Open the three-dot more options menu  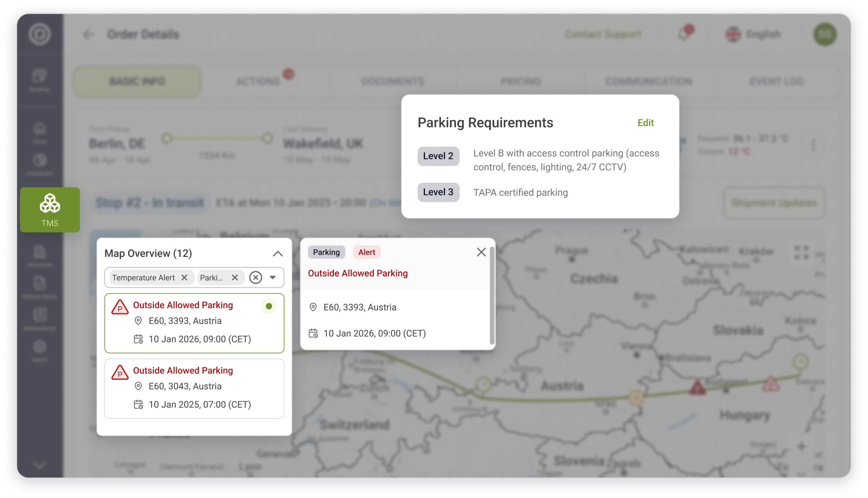(x=813, y=145)
